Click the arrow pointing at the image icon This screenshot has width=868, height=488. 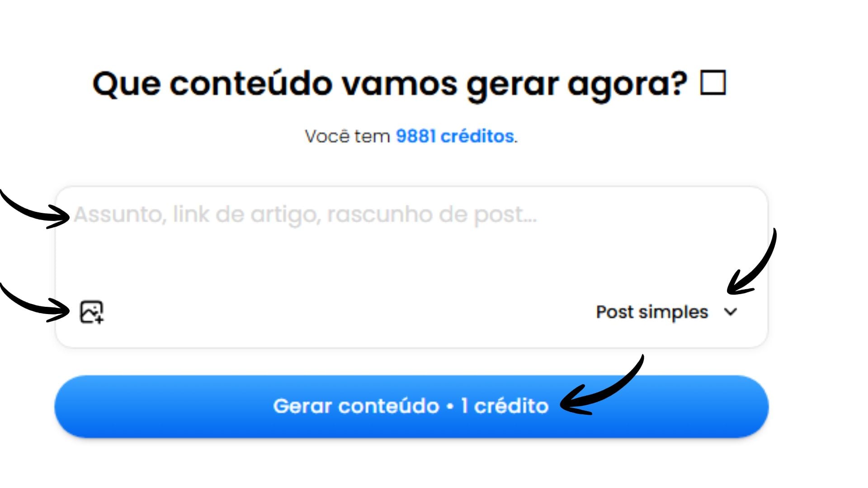click(x=35, y=303)
